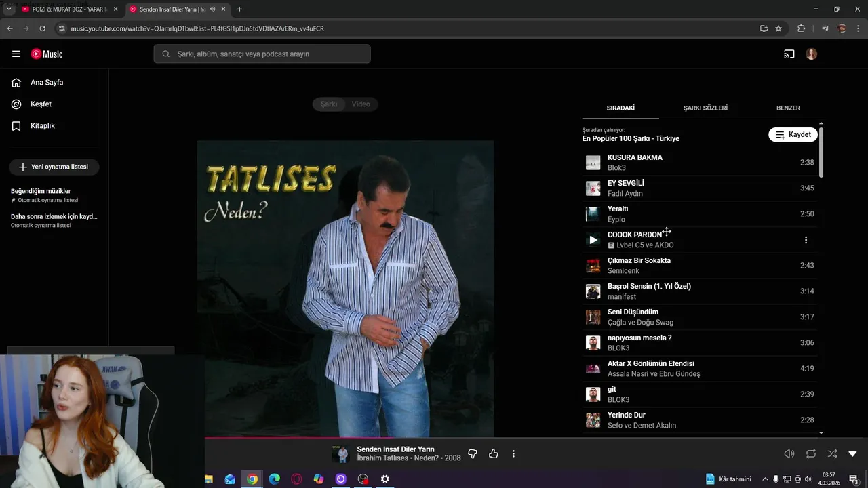Open three-dot menu for COOOK PARDON
The width and height of the screenshot is (868, 488).
pyautogui.click(x=806, y=240)
